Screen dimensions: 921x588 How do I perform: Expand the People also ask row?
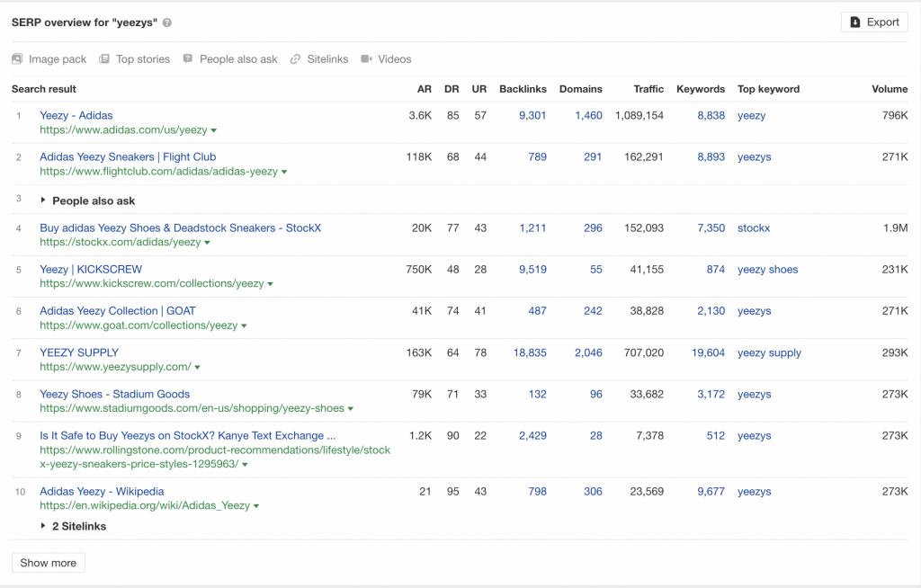(43, 200)
